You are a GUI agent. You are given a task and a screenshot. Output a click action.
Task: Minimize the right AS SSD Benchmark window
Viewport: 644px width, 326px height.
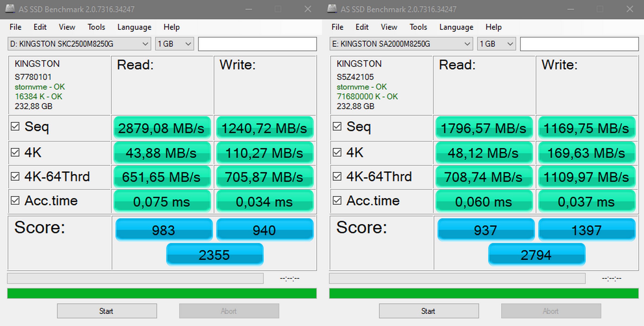pyautogui.click(x=570, y=9)
